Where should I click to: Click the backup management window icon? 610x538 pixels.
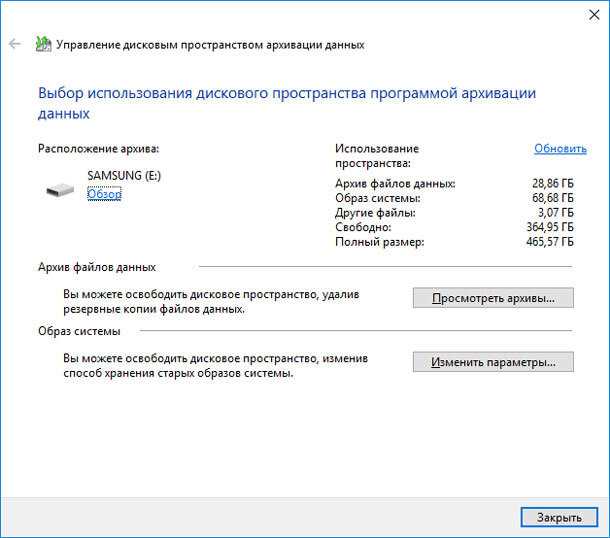(x=43, y=44)
